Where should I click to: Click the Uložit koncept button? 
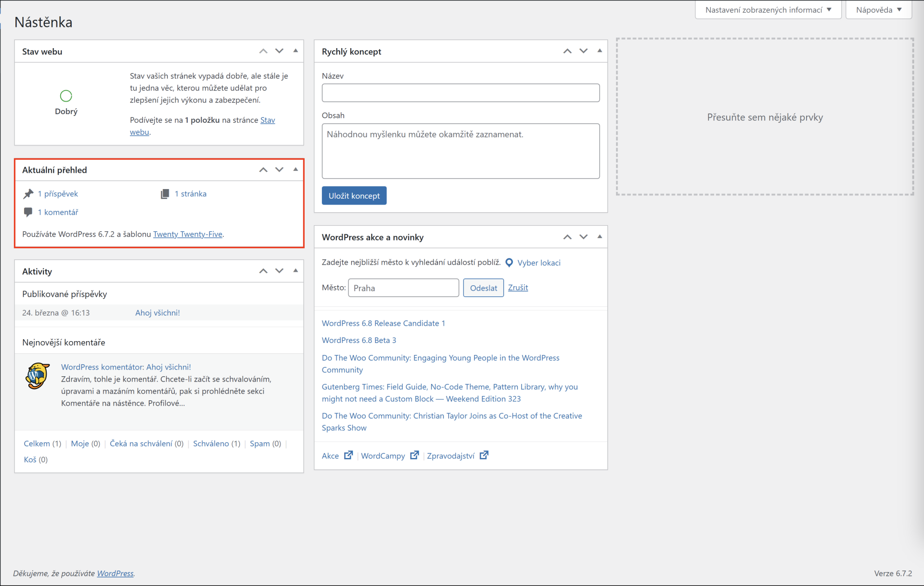(x=354, y=195)
